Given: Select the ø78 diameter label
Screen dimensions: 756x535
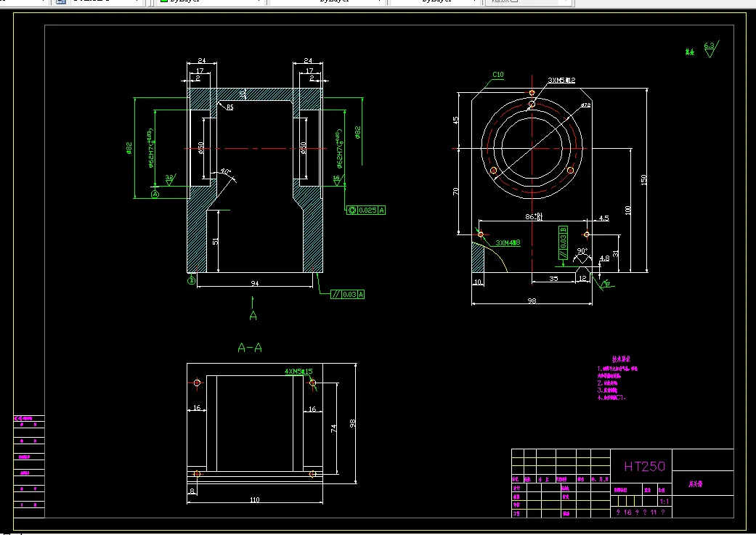Looking at the screenshot, I should pos(585,105).
